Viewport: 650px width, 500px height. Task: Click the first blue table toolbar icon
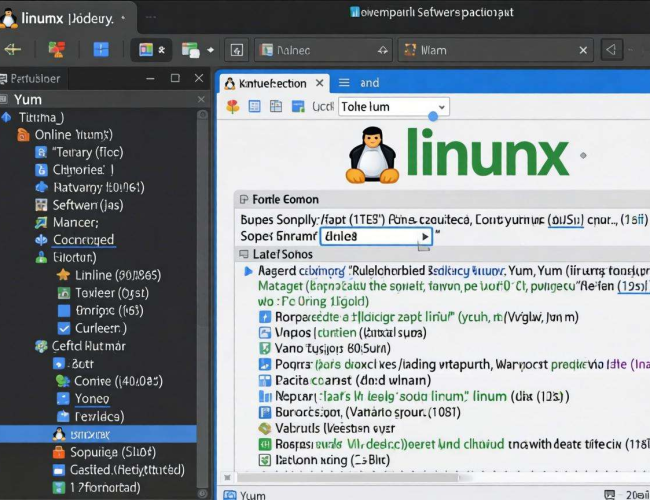pyautogui.click(x=255, y=107)
